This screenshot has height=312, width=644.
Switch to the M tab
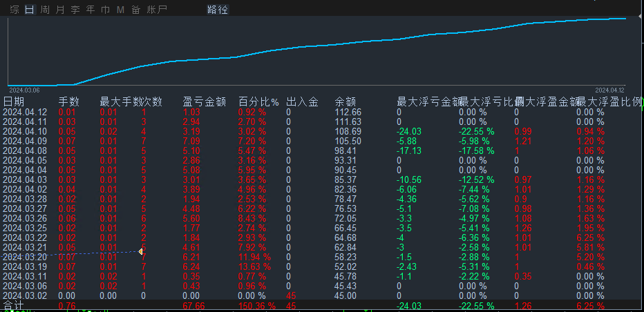pyautogui.click(x=120, y=10)
